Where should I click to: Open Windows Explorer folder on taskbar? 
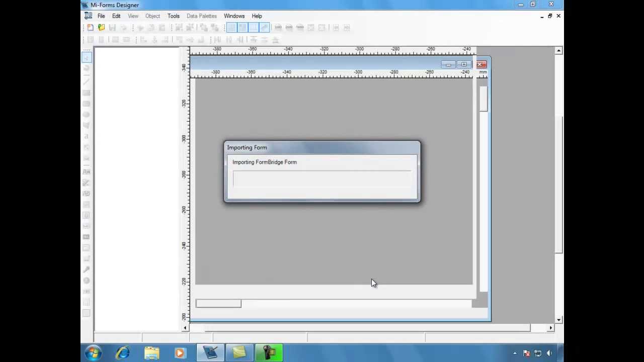pyautogui.click(x=152, y=353)
